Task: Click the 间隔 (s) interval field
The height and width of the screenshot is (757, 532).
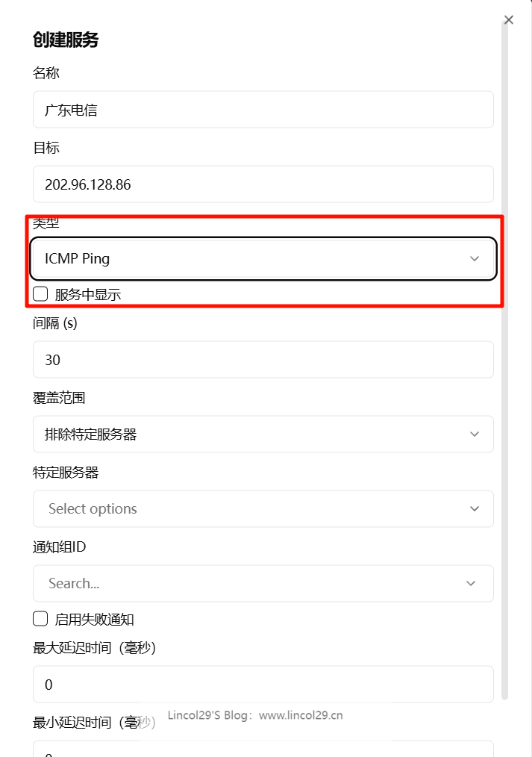Action: (263, 360)
